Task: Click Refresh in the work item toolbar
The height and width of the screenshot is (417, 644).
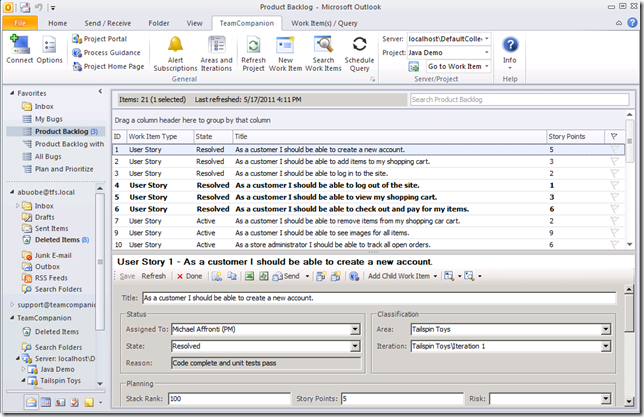Action: [154, 276]
